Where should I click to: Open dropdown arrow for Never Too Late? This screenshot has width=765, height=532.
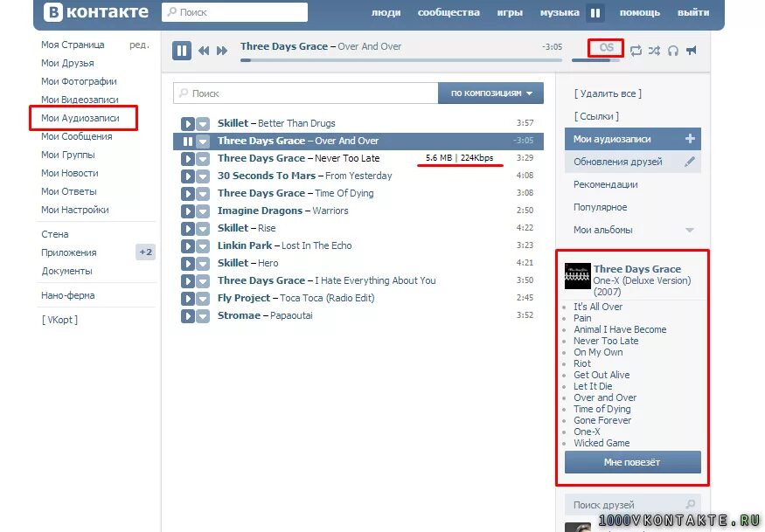click(203, 159)
